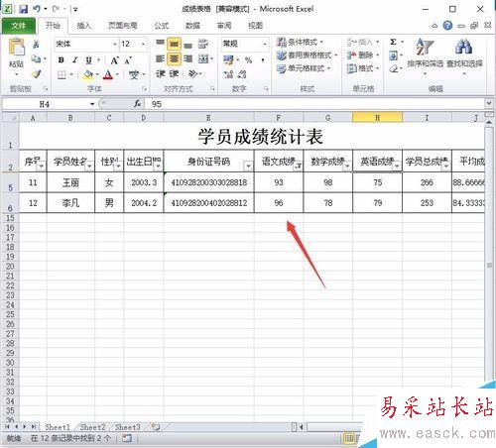
Task: Open the fill color dropdown arrow
Action: coord(97,75)
